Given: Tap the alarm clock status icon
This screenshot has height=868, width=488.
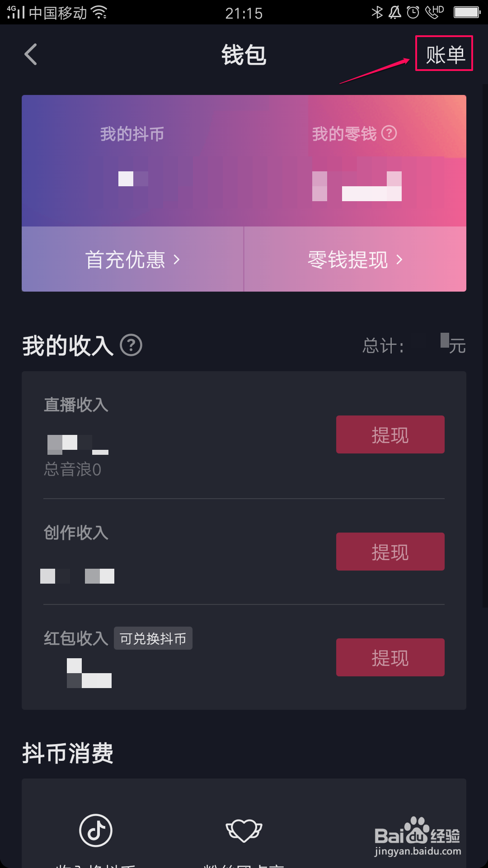Looking at the screenshot, I should [413, 12].
